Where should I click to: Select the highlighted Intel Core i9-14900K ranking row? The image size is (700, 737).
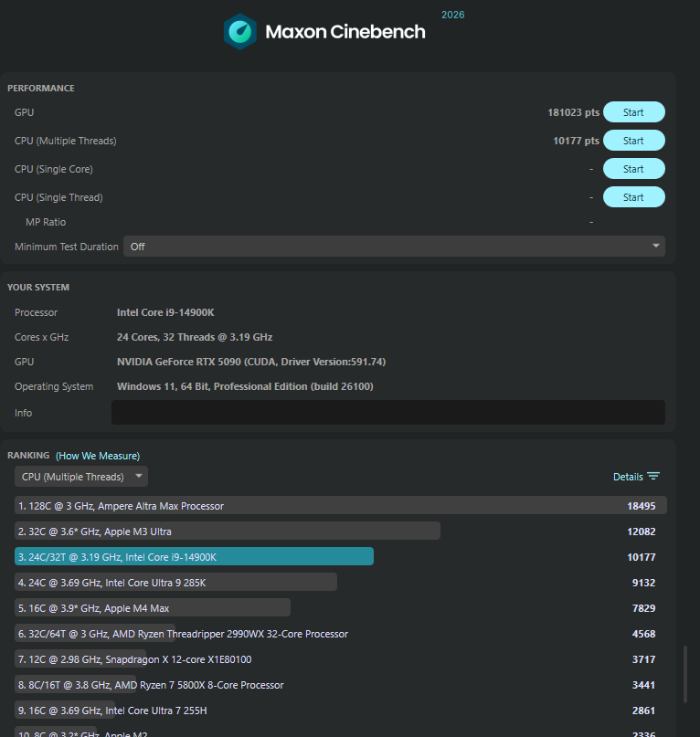[x=341, y=556]
